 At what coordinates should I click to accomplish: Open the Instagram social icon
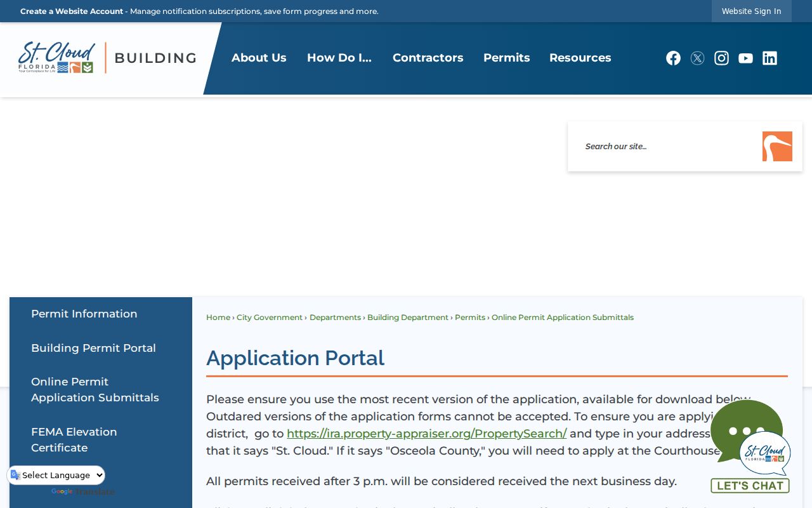point(721,58)
